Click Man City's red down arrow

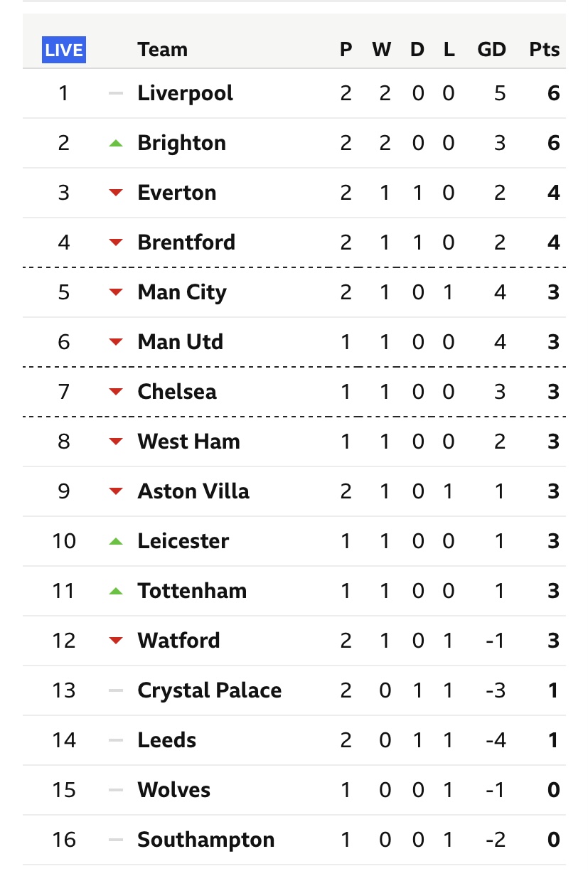coord(116,292)
